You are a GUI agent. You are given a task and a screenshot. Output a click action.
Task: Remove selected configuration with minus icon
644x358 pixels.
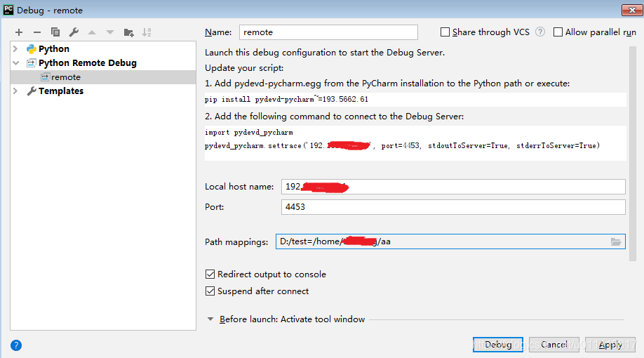tap(37, 32)
